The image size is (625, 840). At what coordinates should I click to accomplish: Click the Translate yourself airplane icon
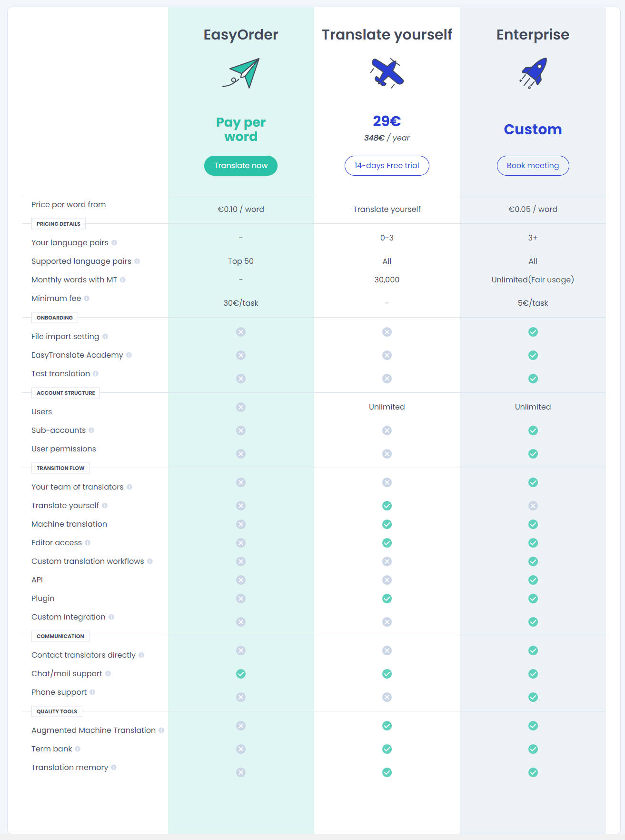pos(387,72)
